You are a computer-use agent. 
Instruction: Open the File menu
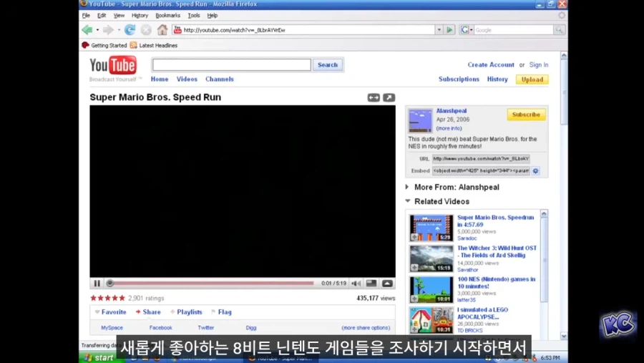coord(86,16)
